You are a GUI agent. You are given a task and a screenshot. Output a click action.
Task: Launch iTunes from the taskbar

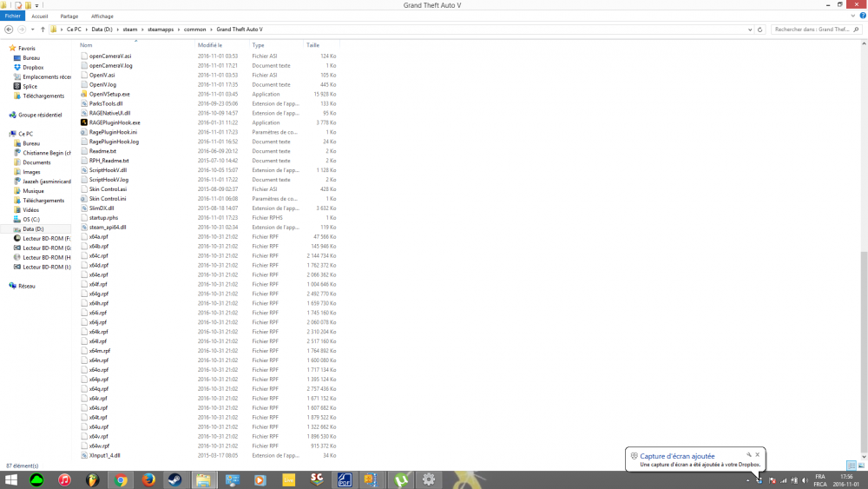(64, 479)
